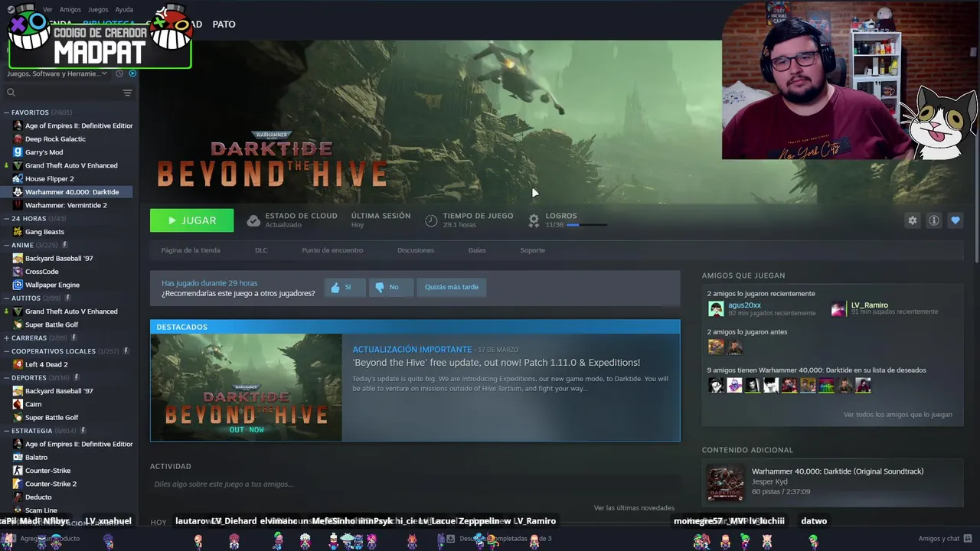Open friend agus20xx profile

tap(744, 305)
